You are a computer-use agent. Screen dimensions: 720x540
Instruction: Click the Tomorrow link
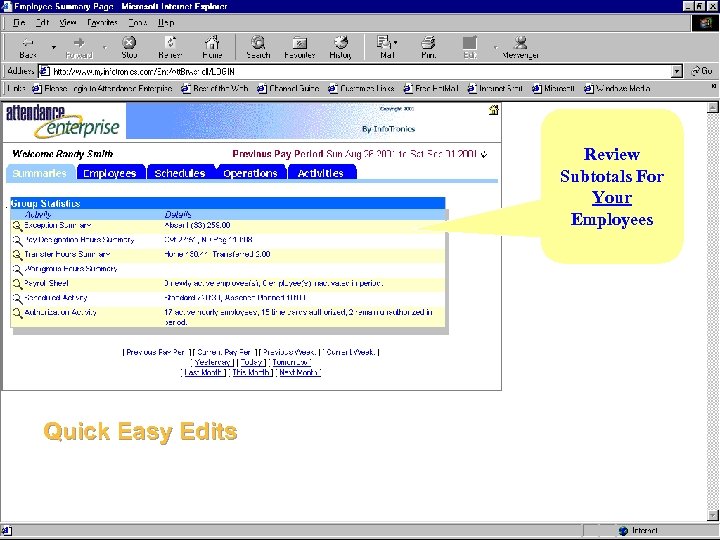click(x=290, y=363)
